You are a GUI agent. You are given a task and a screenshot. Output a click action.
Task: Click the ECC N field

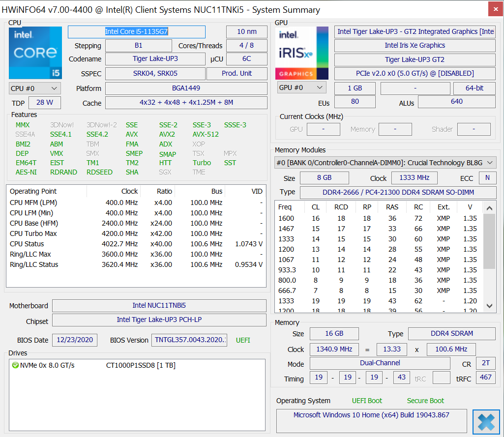click(x=487, y=178)
